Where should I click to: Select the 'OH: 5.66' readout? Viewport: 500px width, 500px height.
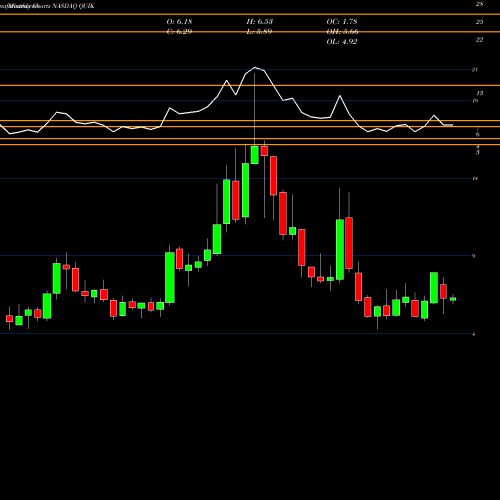click(342, 32)
